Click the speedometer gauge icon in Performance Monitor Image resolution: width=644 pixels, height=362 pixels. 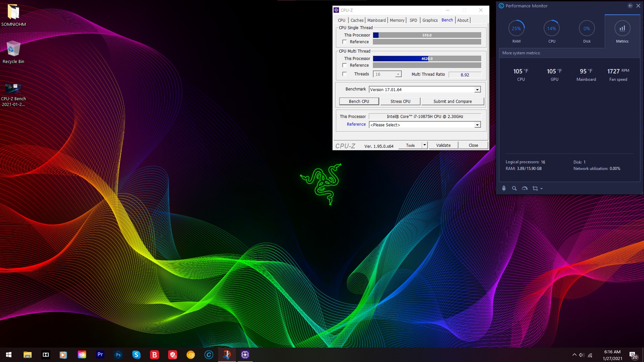tap(525, 188)
